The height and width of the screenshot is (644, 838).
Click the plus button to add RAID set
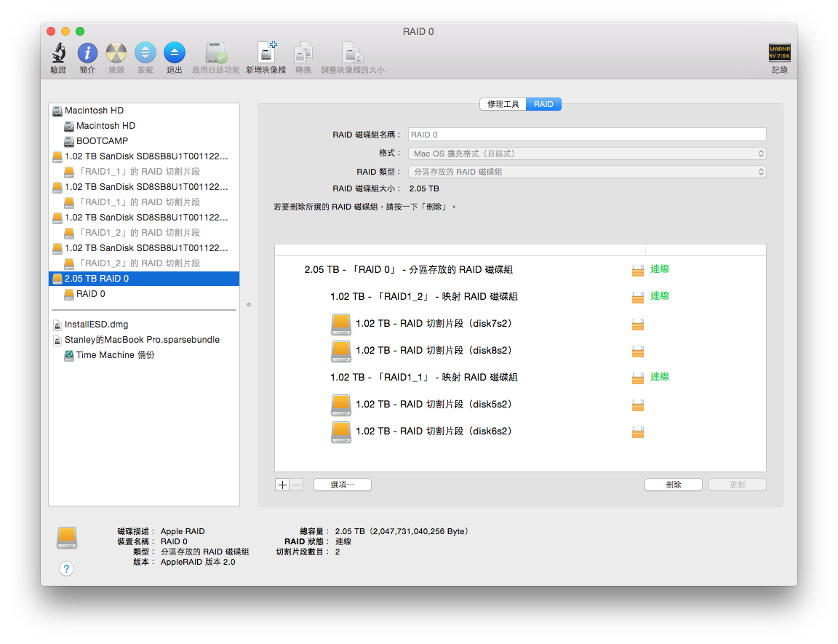(282, 485)
